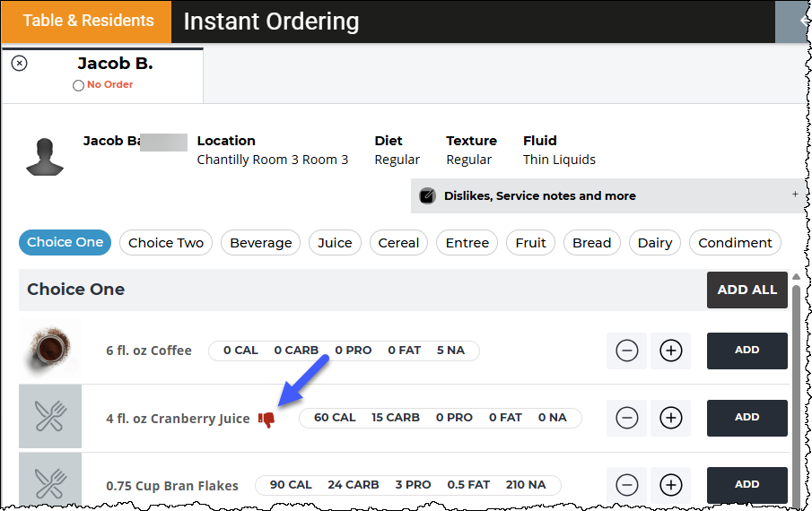Click the thumbs-down dislike icon beside Cranberry Juice

coord(266,420)
